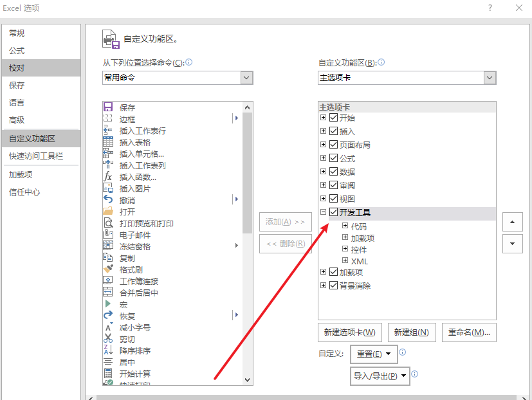Select the 复制 copy icon
Viewport: 532px width, 400px height.
(108, 257)
